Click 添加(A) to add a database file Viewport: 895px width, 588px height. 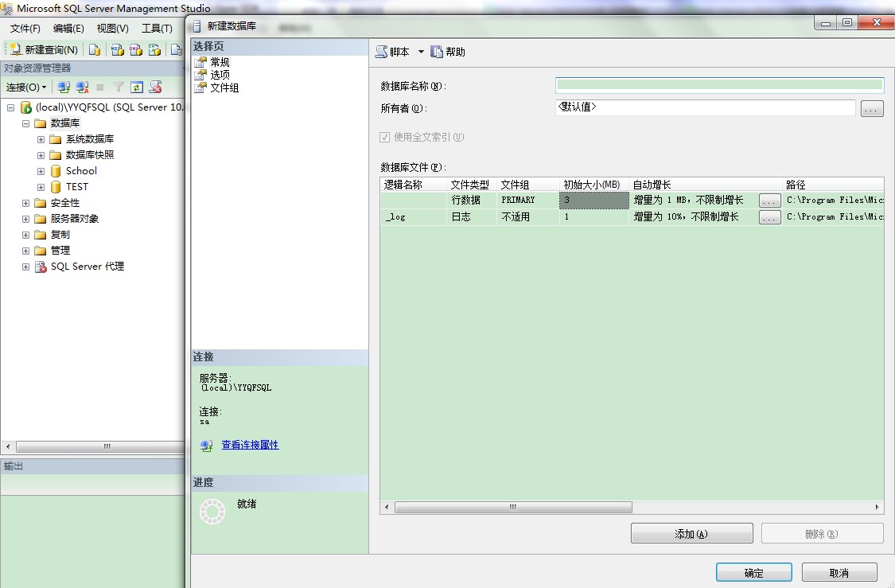pyautogui.click(x=691, y=532)
